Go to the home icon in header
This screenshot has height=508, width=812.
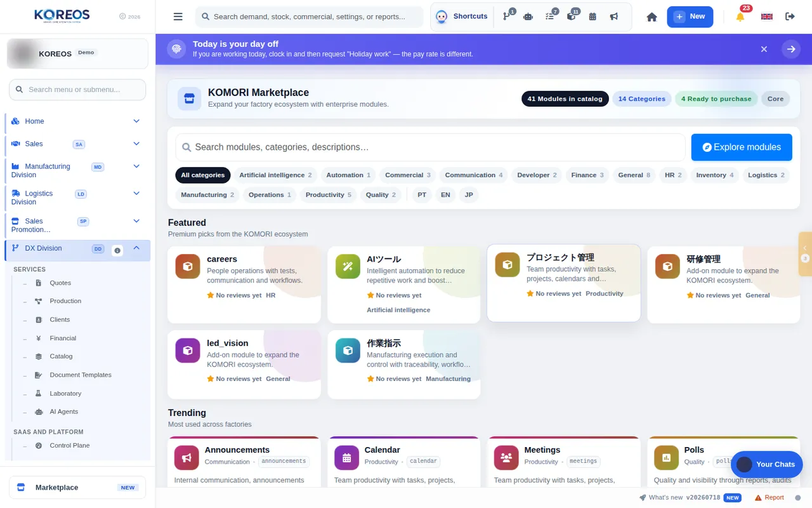(652, 17)
